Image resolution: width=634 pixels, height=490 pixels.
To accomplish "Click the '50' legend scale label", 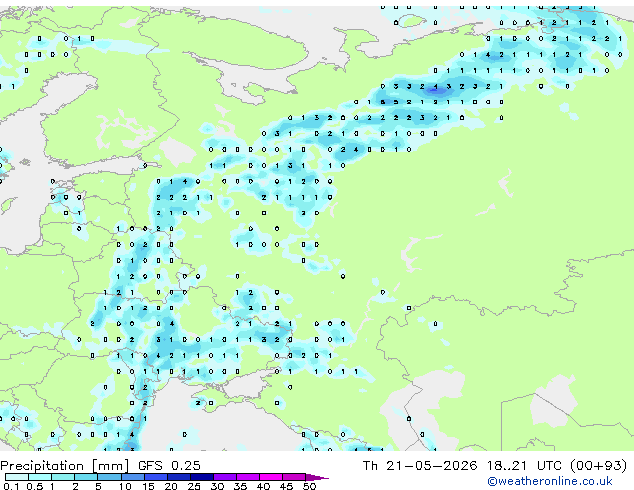I will click(x=309, y=486).
